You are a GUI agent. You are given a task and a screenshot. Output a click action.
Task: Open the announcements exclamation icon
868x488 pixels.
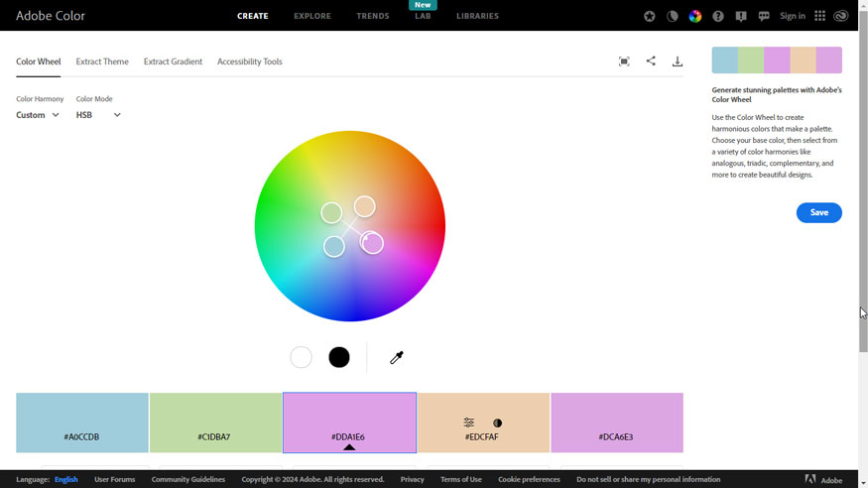(x=741, y=16)
